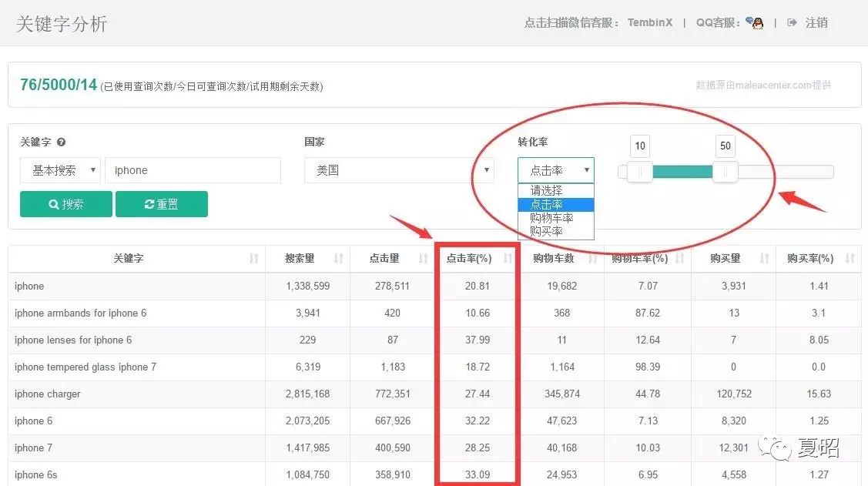Click the green 搜索 button
The image size is (868, 486).
point(66,204)
